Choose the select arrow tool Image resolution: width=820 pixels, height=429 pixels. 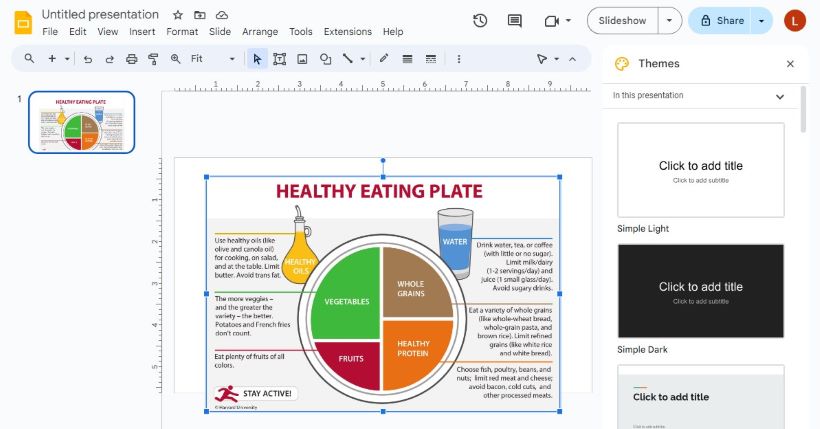click(257, 59)
